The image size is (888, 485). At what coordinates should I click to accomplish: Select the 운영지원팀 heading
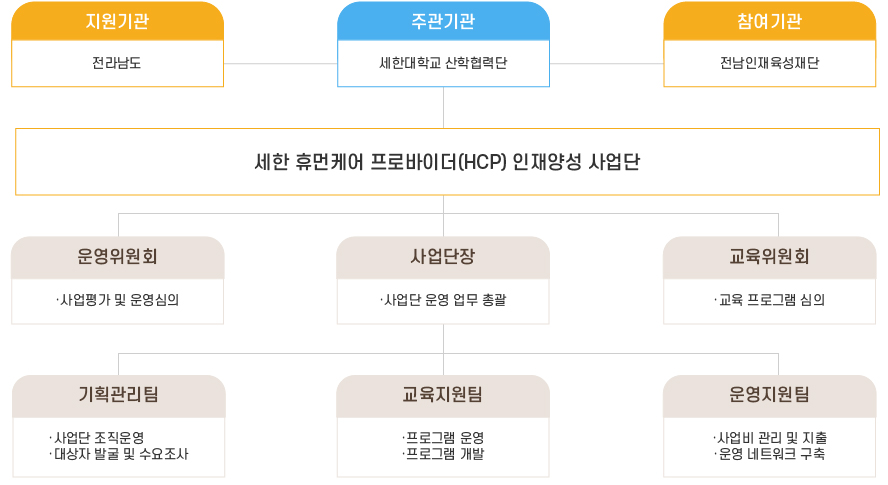point(770,395)
